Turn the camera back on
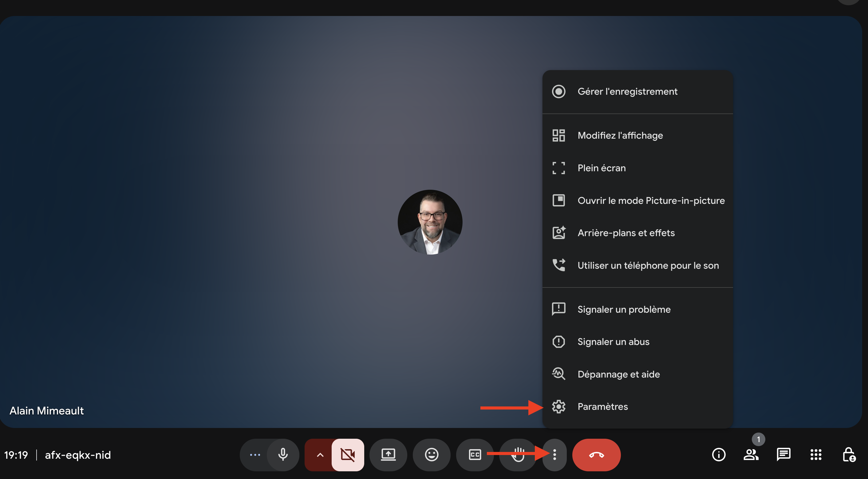This screenshot has height=479, width=868. click(x=347, y=455)
